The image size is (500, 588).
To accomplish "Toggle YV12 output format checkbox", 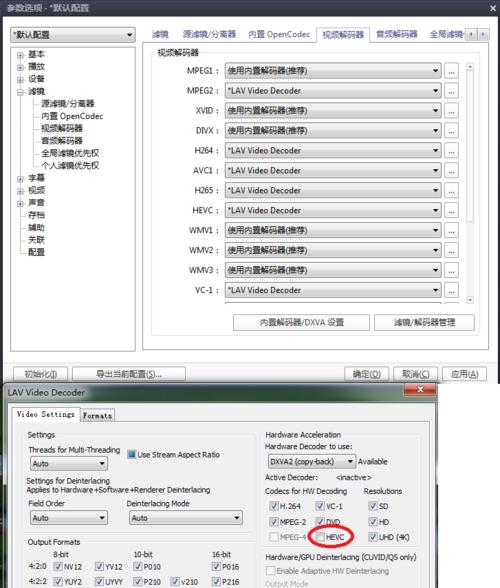I will click(99, 566).
